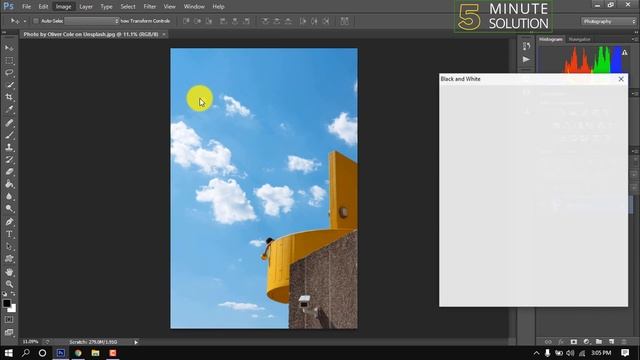
Task: Open the View menu
Action: [169, 7]
